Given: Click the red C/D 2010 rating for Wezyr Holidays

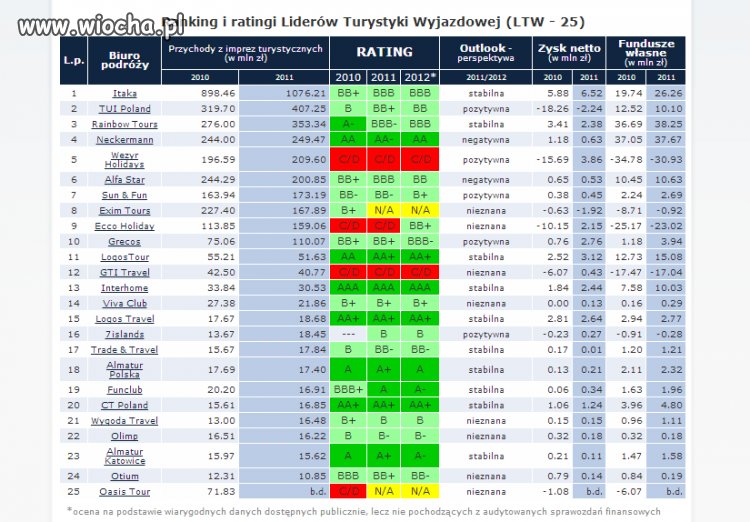Looking at the screenshot, I should pyautogui.click(x=348, y=160).
